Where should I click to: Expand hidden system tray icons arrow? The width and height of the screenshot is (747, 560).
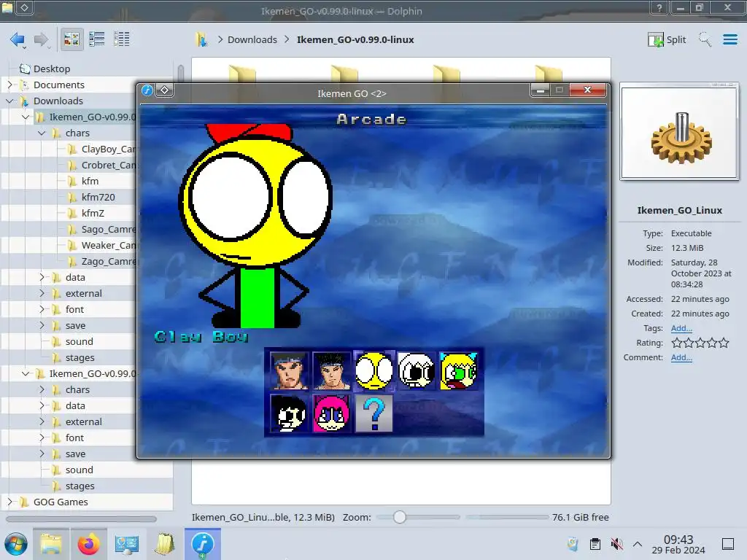638,544
